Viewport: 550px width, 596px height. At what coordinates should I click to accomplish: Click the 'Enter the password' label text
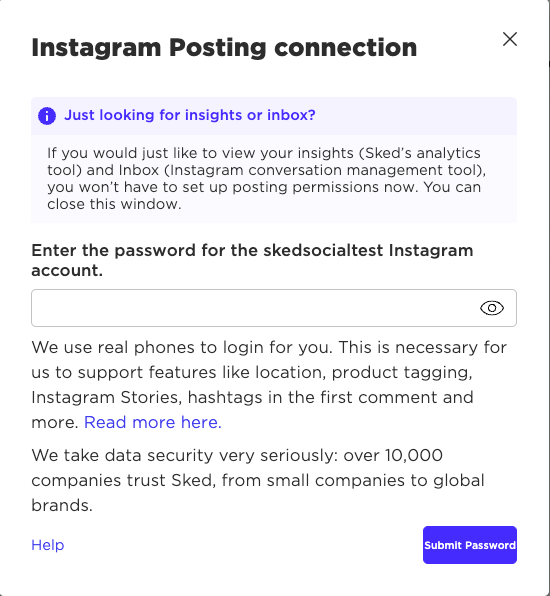point(252,260)
